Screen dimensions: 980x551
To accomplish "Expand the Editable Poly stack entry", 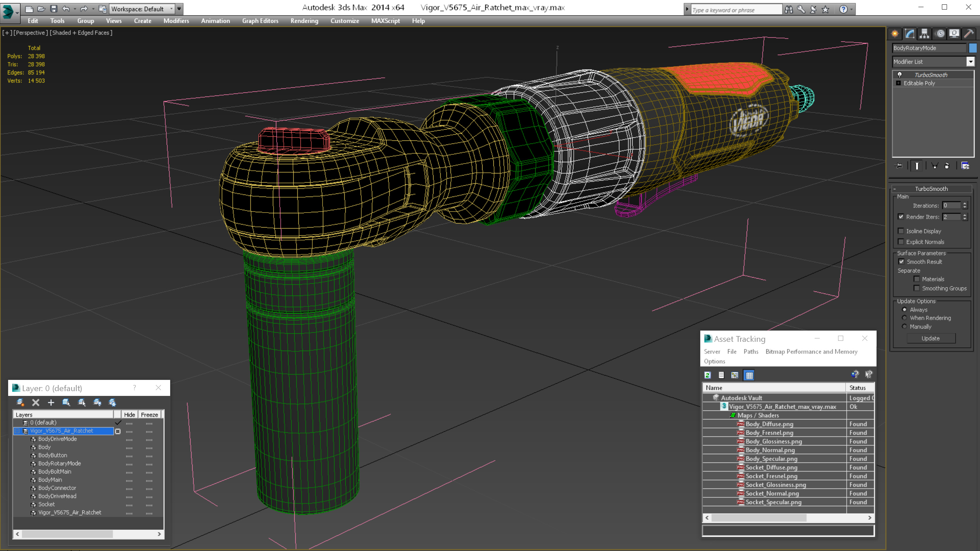I will point(899,83).
